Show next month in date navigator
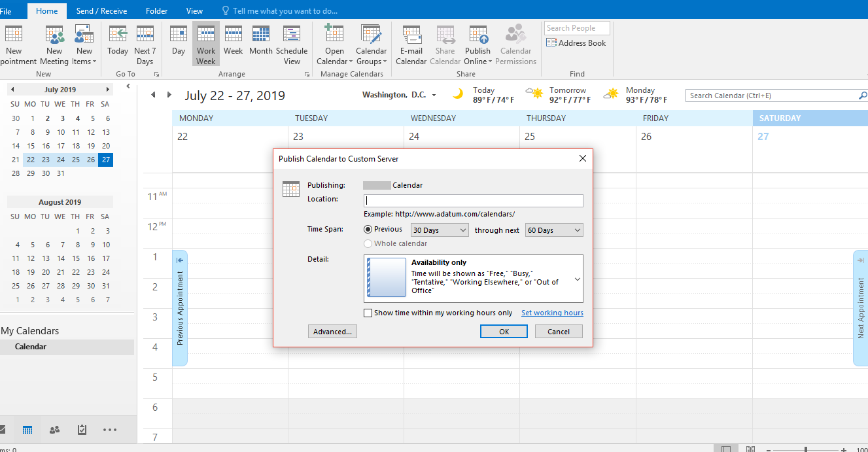This screenshot has height=452, width=868. click(x=108, y=90)
